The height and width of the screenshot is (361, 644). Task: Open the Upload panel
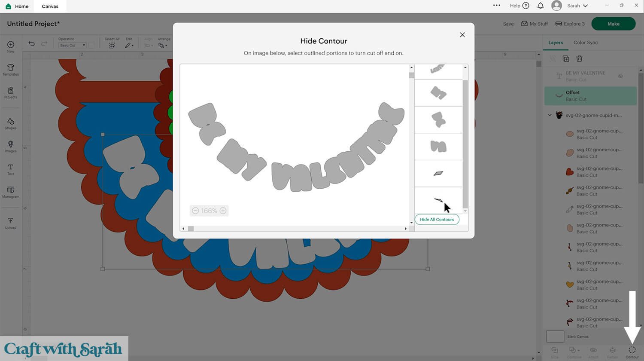(x=11, y=223)
